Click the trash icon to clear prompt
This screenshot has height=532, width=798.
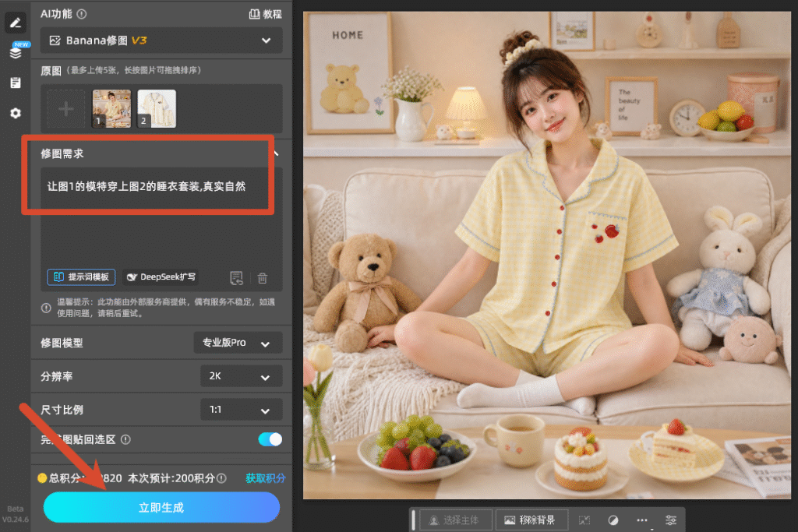[x=263, y=278]
